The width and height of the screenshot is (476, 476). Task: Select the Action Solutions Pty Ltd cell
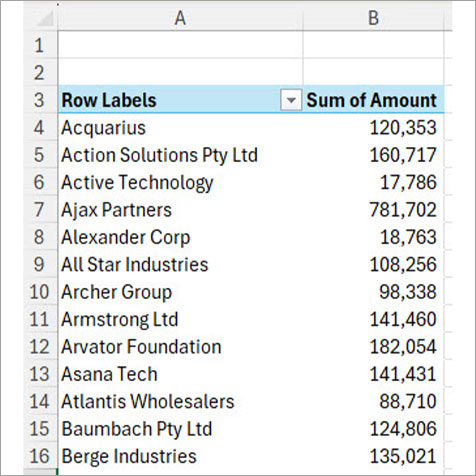click(x=180, y=155)
